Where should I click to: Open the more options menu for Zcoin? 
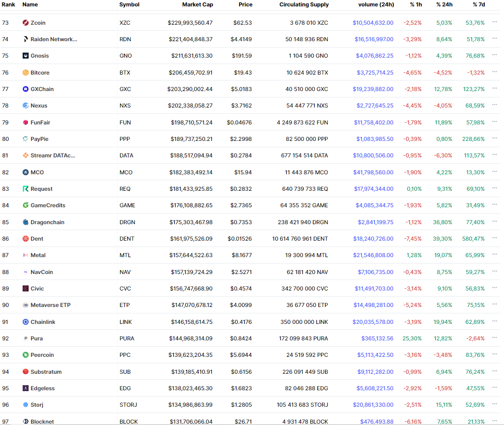tap(494, 22)
